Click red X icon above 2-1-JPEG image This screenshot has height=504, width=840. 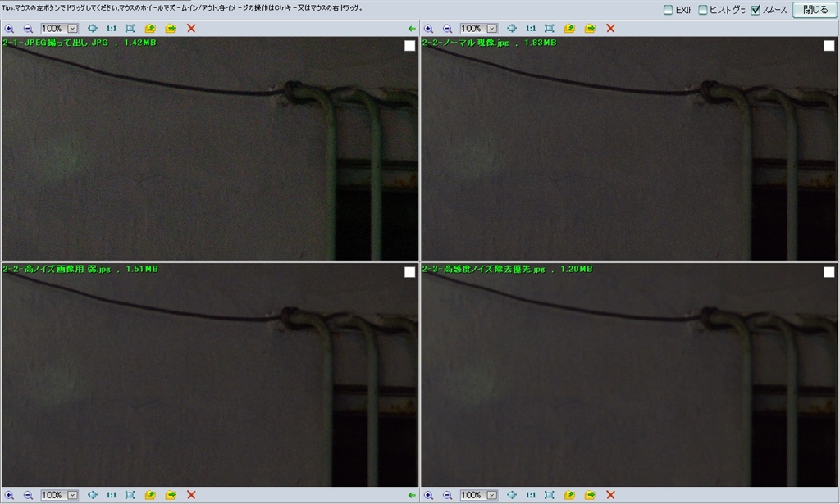(x=191, y=29)
